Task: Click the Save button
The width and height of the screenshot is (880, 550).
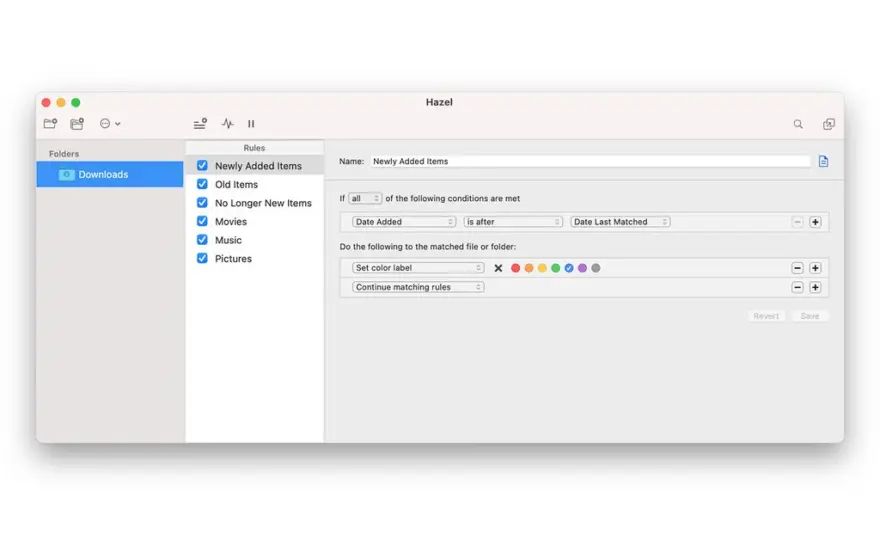Action: (x=809, y=316)
